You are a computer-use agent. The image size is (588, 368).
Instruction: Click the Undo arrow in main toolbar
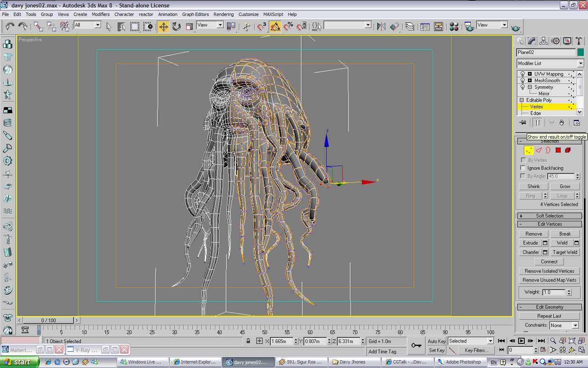coord(10,27)
